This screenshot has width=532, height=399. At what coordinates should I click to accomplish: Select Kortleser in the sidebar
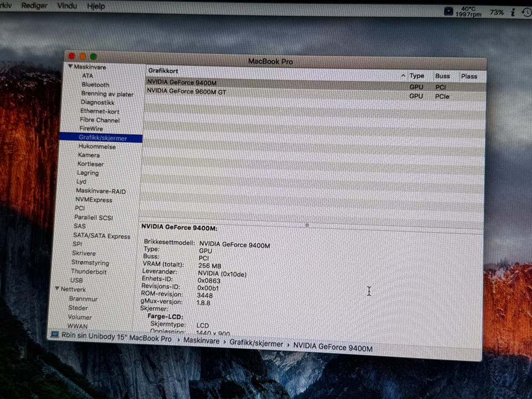pyautogui.click(x=90, y=164)
